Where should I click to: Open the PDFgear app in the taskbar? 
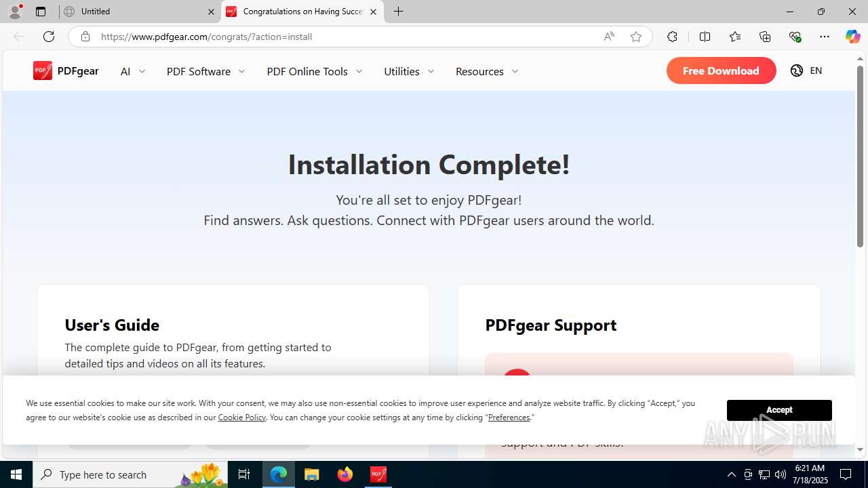click(x=378, y=474)
